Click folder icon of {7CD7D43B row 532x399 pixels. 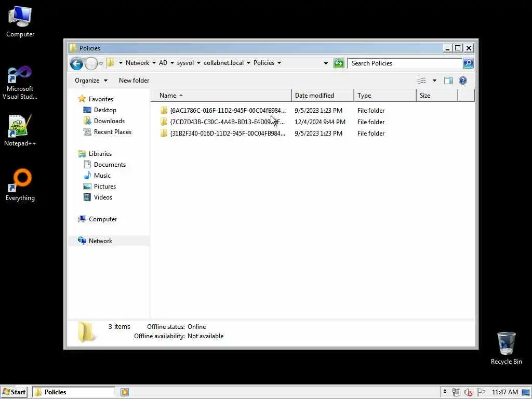pos(164,122)
